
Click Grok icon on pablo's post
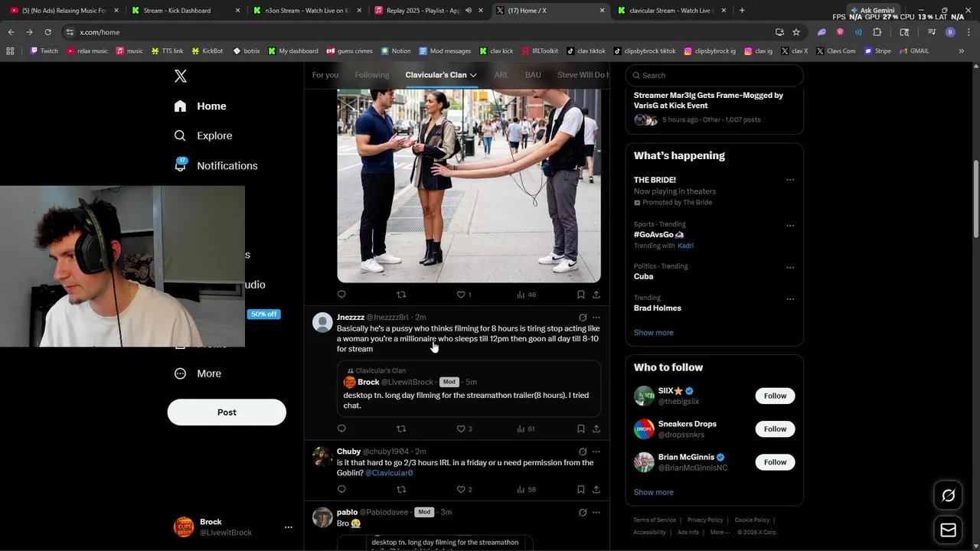583,512
